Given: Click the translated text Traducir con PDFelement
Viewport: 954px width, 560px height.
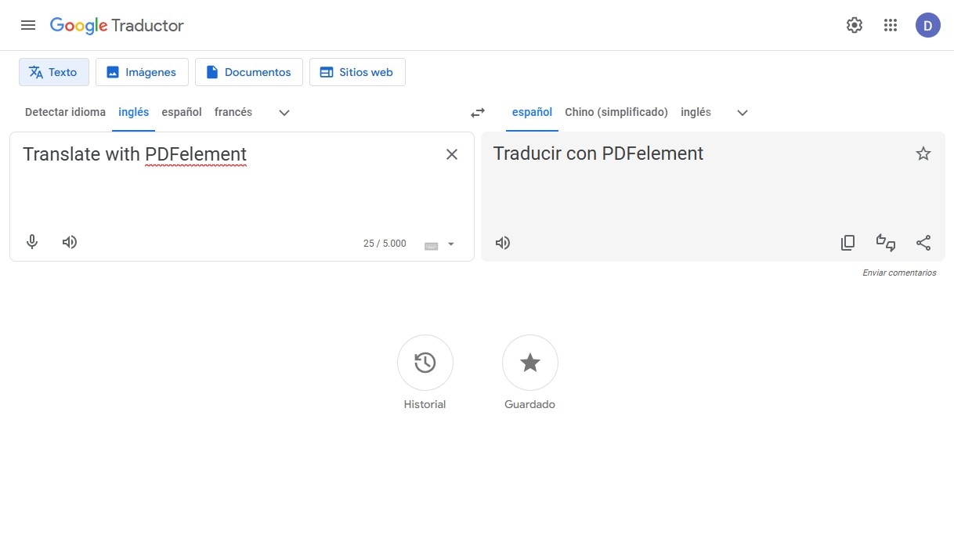Looking at the screenshot, I should coord(598,154).
